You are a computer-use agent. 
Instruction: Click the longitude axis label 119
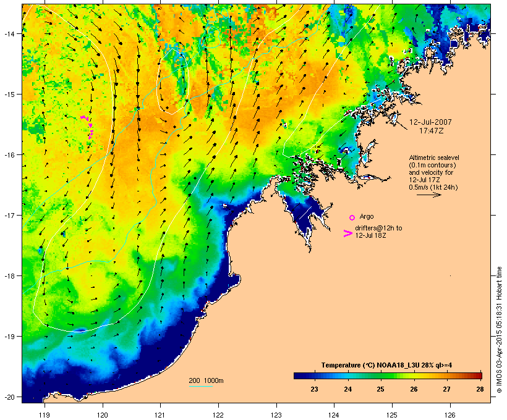click(45, 415)
